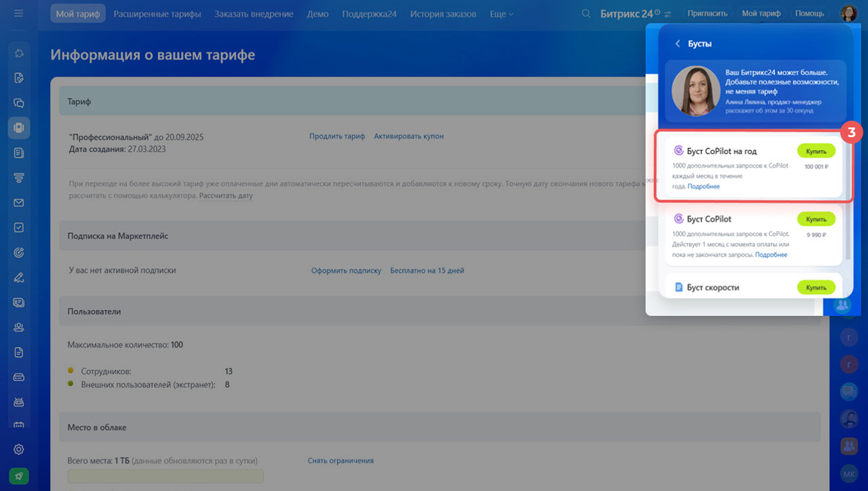The image size is (868, 491).
Task: Open the settings sliders next to Битрикс24
Action: 668,14
